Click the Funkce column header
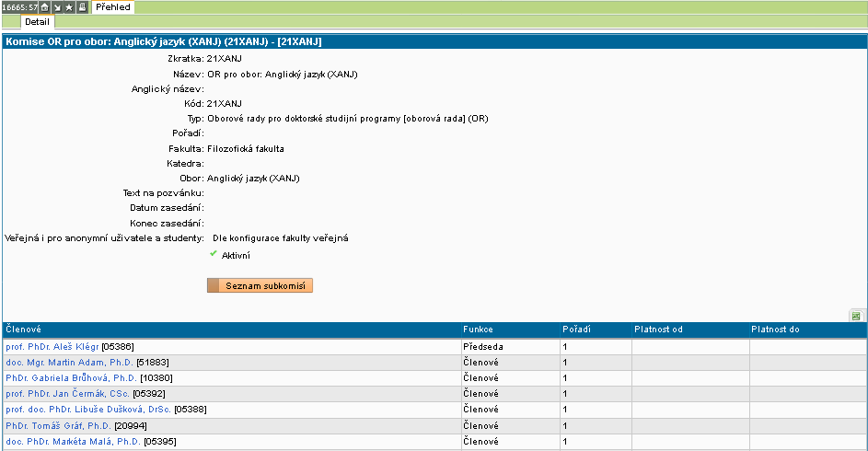The image size is (868, 451). click(478, 329)
